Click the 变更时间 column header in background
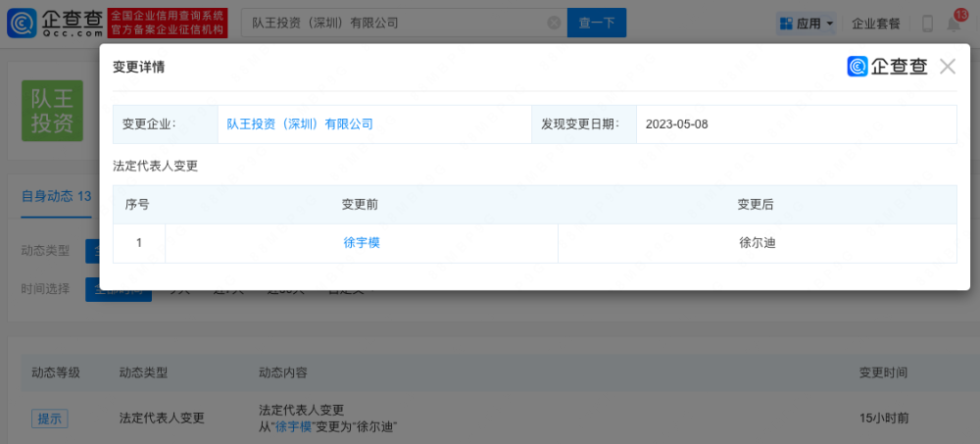The width and height of the screenshot is (980, 444). pos(884,372)
